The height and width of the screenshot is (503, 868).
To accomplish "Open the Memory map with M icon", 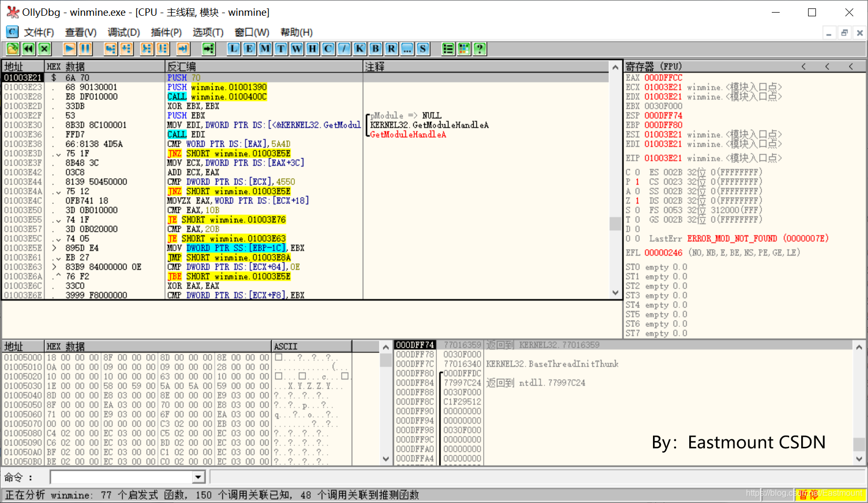I will coord(265,49).
